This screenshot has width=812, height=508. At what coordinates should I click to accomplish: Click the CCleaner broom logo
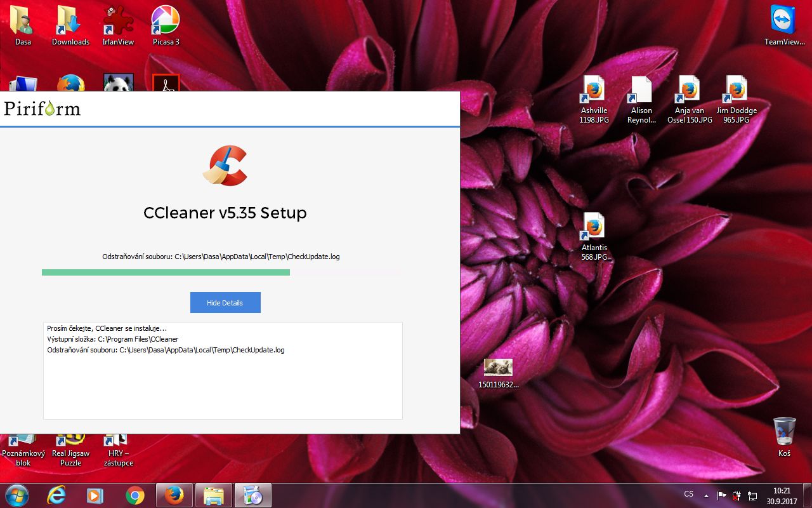point(225,165)
